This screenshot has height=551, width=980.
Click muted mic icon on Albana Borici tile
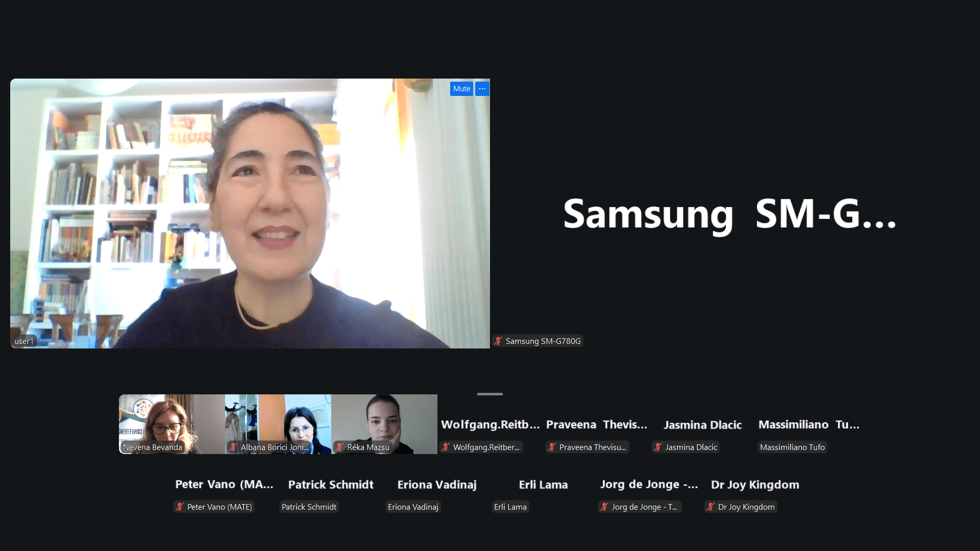point(234,447)
